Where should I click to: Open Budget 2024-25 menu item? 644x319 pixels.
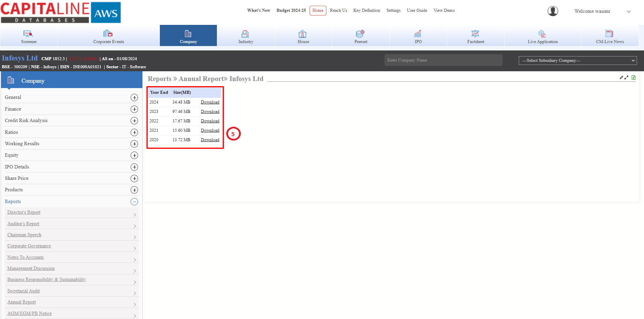[291, 10]
